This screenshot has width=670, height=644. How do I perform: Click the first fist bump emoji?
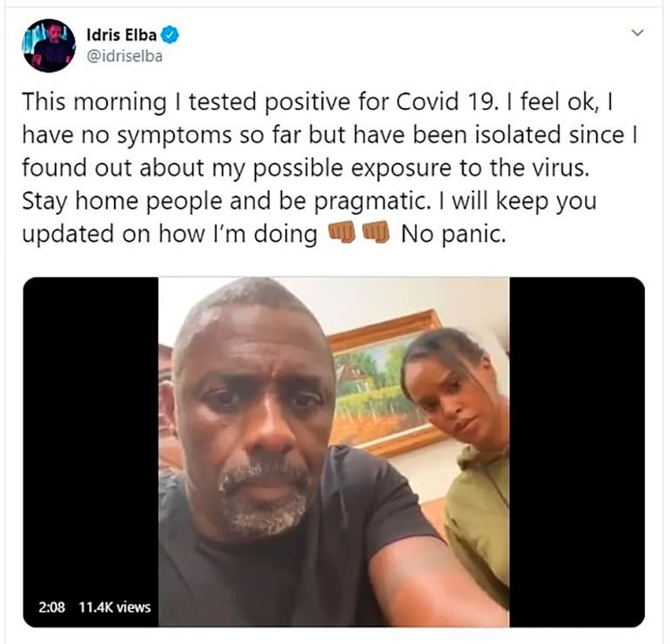coord(341,232)
